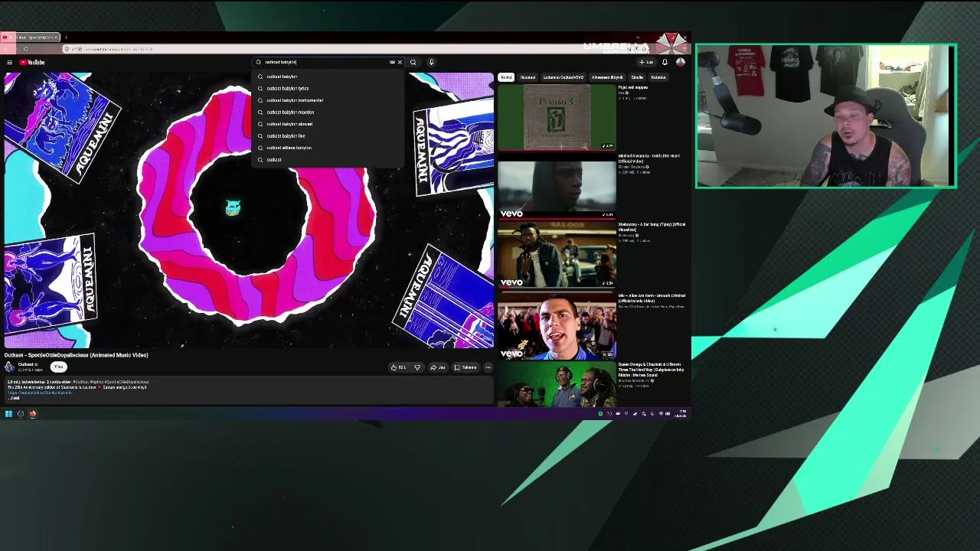This screenshot has height=551, width=980.
Task: Open the "A Bar Song (Tipsy)" video title
Action: pyautogui.click(x=652, y=227)
